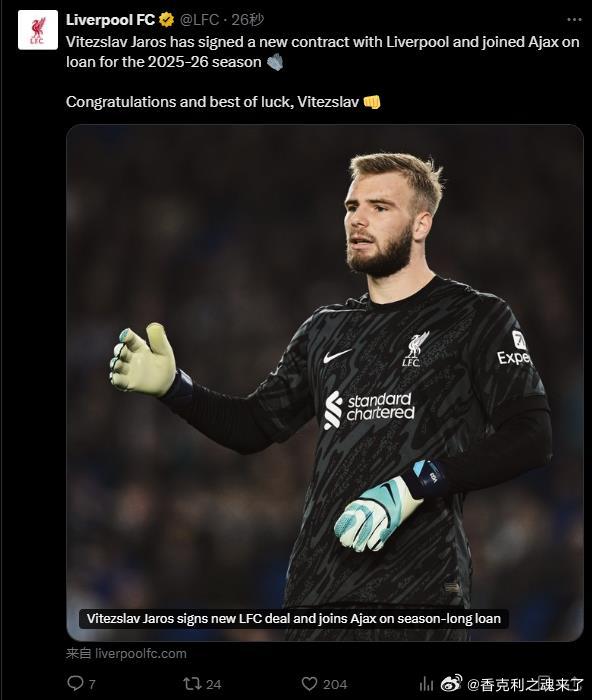Click the 24 reposts count
592x700 pixels.
(x=213, y=684)
